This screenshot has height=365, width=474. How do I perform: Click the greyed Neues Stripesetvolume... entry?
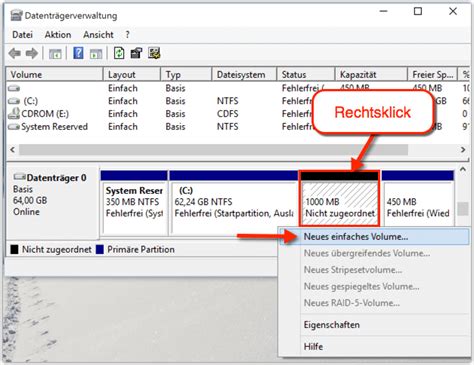pyautogui.click(x=373, y=270)
